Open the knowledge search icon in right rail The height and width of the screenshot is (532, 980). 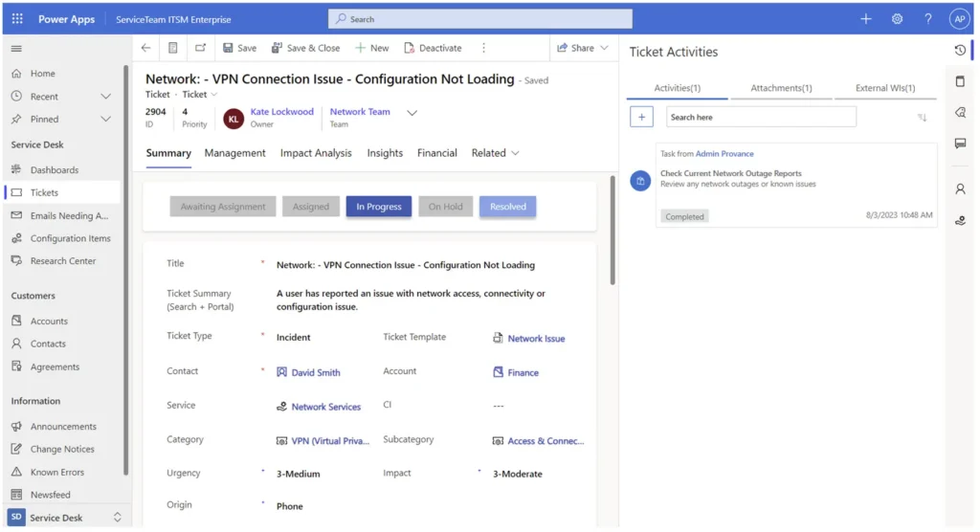click(x=960, y=112)
